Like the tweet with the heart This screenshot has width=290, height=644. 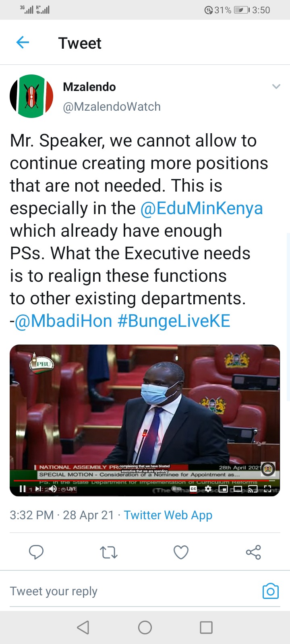(181, 552)
